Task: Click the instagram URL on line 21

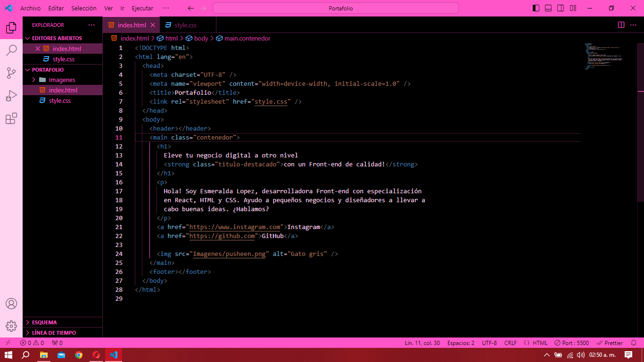Action: 235,227
